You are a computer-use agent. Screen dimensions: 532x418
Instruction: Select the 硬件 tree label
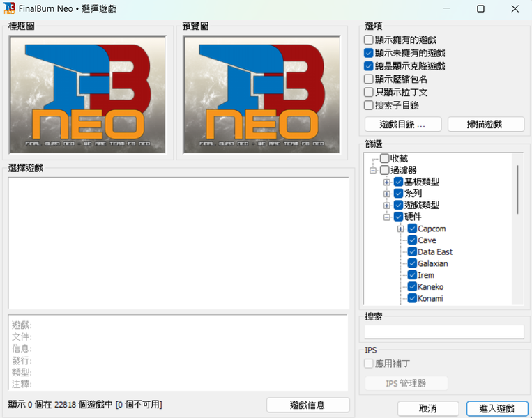tap(413, 217)
